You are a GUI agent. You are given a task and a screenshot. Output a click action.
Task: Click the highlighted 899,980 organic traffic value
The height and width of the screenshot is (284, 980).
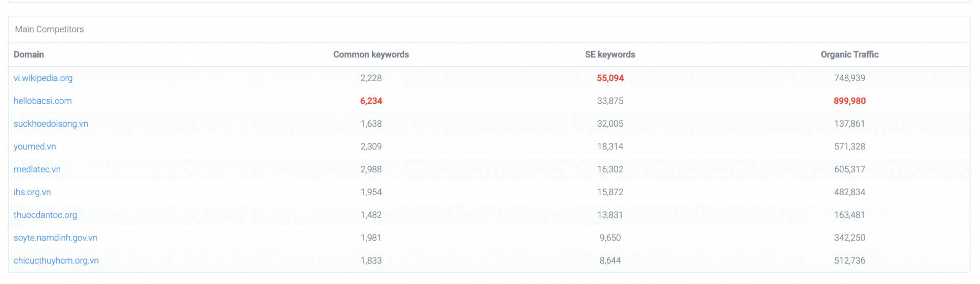[x=849, y=101]
